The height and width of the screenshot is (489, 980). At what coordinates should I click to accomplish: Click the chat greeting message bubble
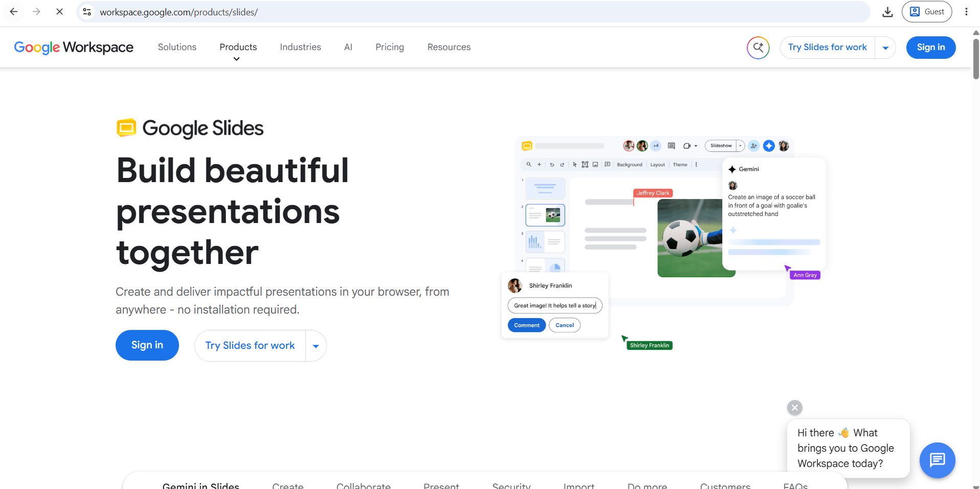coord(848,448)
